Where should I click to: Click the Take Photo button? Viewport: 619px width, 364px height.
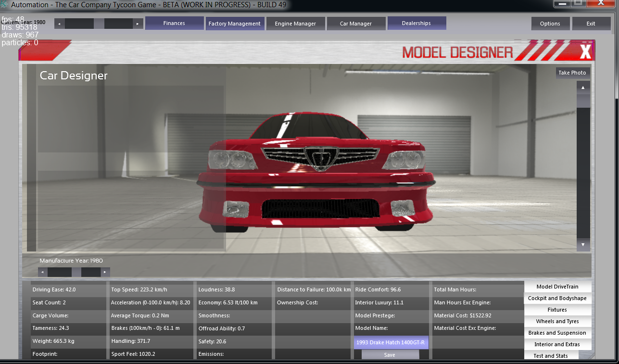572,73
